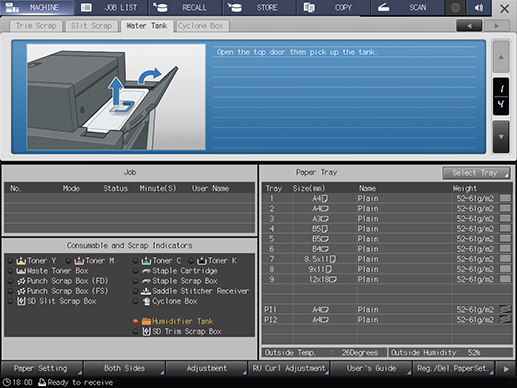The height and width of the screenshot is (388, 517).
Task: Click the Saddle Stitcher Receiver icon
Action: pos(146,291)
